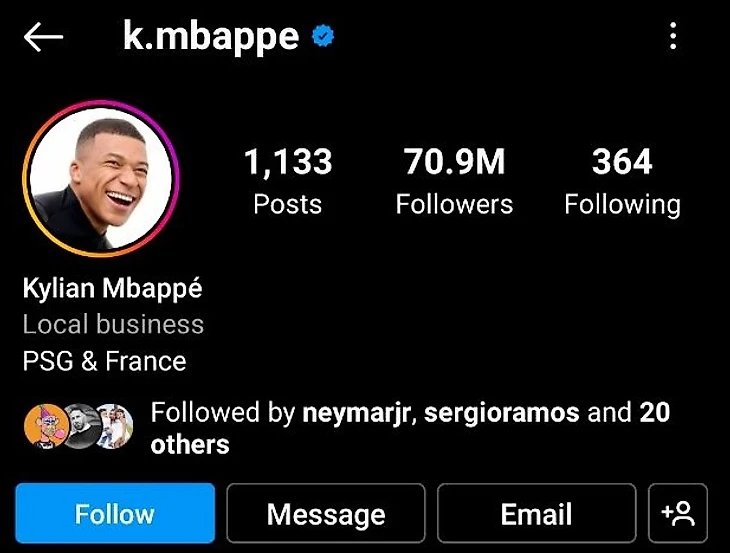Click the Email contact button
The image size is (730, 553).
[x=536, y=513]
